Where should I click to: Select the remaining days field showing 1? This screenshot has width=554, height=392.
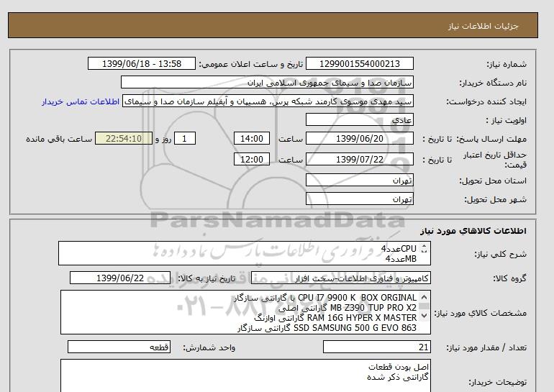point(186,139)
